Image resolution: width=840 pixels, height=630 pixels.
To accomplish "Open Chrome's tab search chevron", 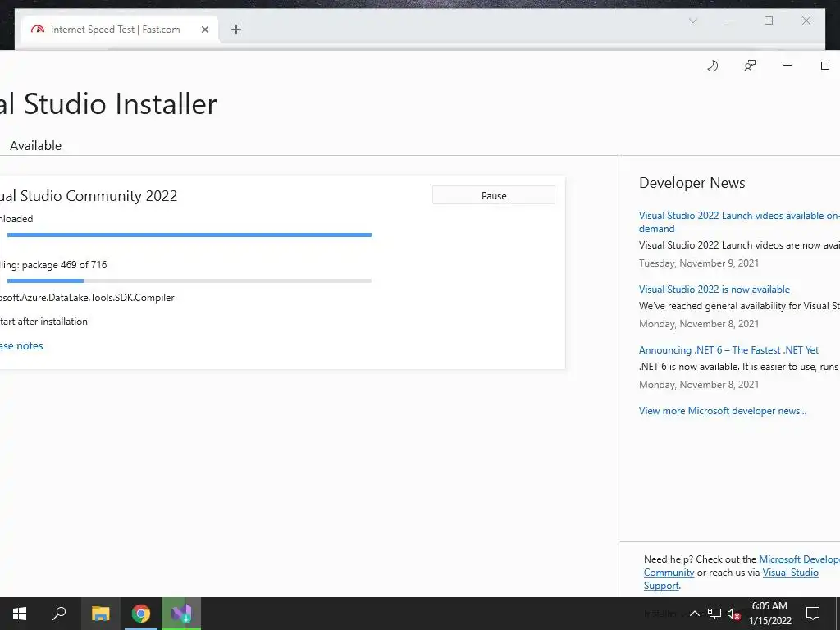I will coord(692,21).
